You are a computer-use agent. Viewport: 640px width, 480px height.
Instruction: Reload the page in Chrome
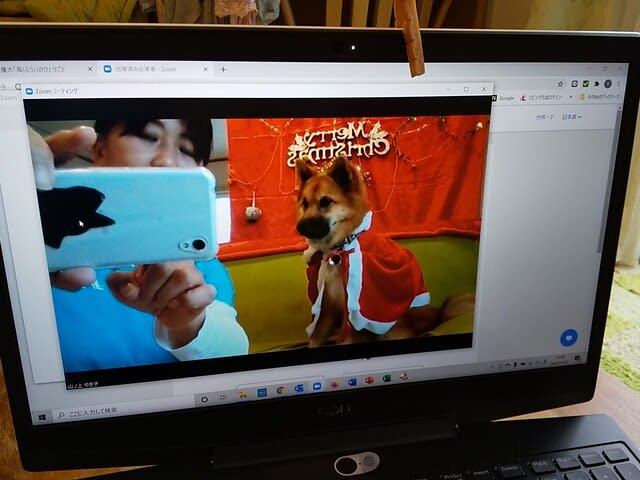18,87
